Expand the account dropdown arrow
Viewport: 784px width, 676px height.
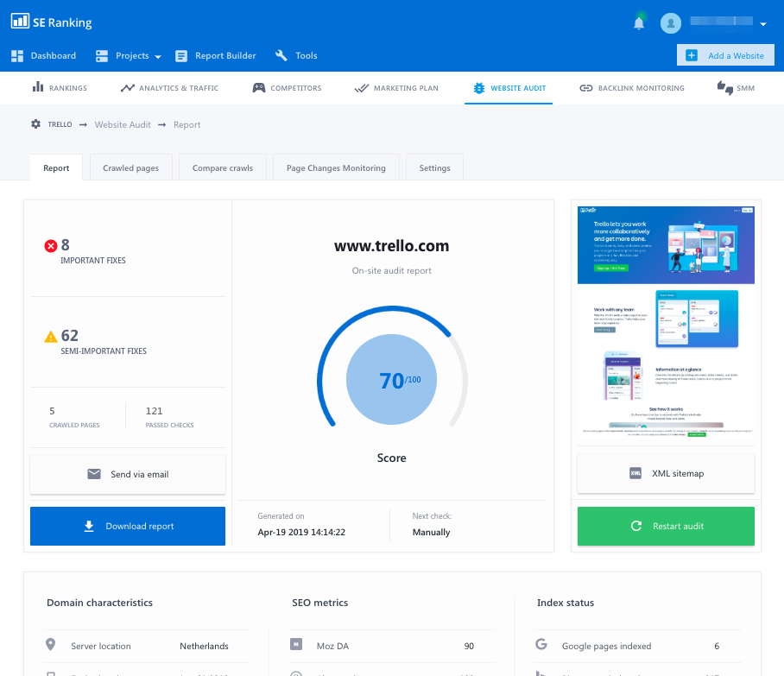coord(763,24)
